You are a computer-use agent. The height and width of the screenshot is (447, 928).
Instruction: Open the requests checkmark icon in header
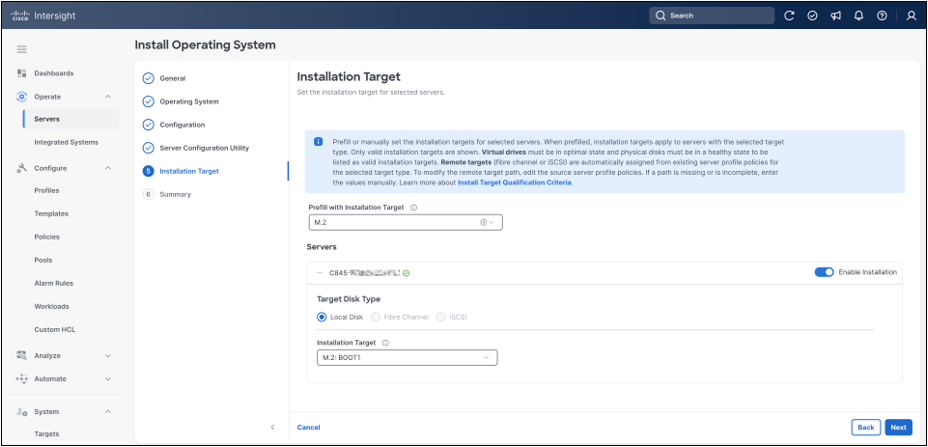813,16
